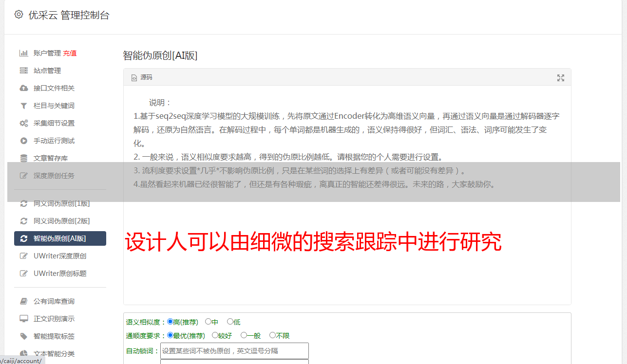This screenshot has height=364, width=627.
Task: Click the bar chart icon for 账户管理
Action: (23, 53)
